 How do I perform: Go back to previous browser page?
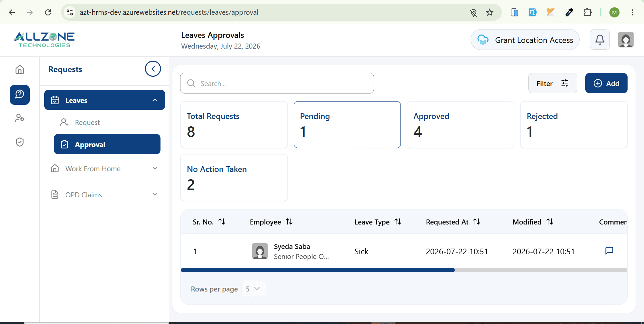coord(12,12)
